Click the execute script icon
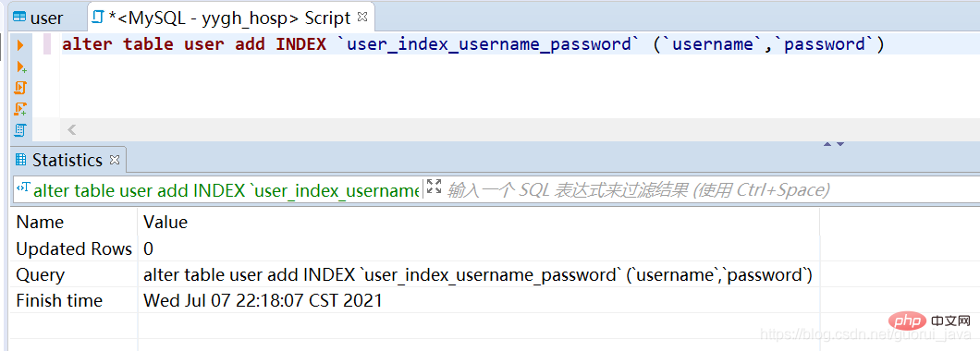The height and width of the screenshot is (351, 980). (20, 88)
